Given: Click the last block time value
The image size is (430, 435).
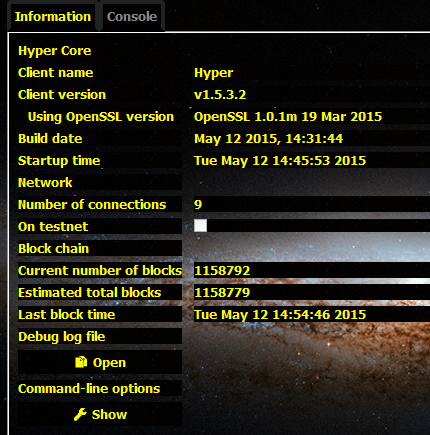Looking at the screenshot, I should (280, 315).
